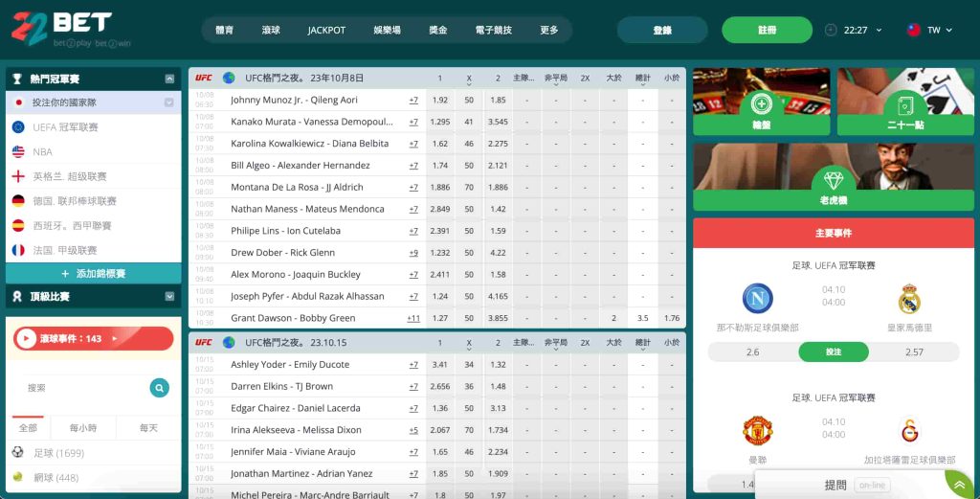Click the 添加錦標賽 button
980x499 pixels.
coord(93,273)
